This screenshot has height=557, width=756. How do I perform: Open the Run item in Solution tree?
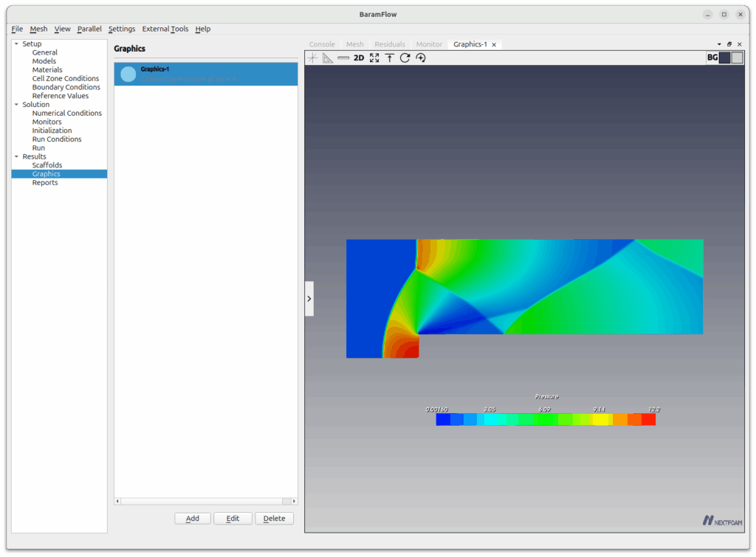tap(38, 148)
